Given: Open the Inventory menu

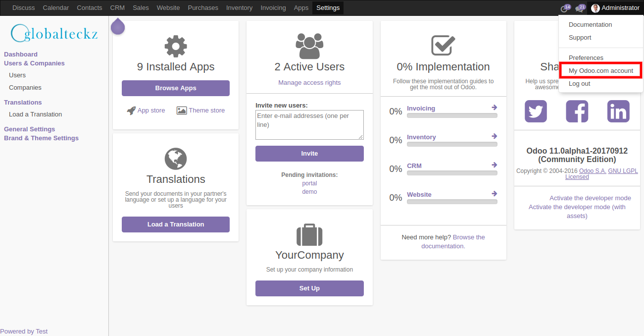Looking at the screenshot, I should [239, 8].
